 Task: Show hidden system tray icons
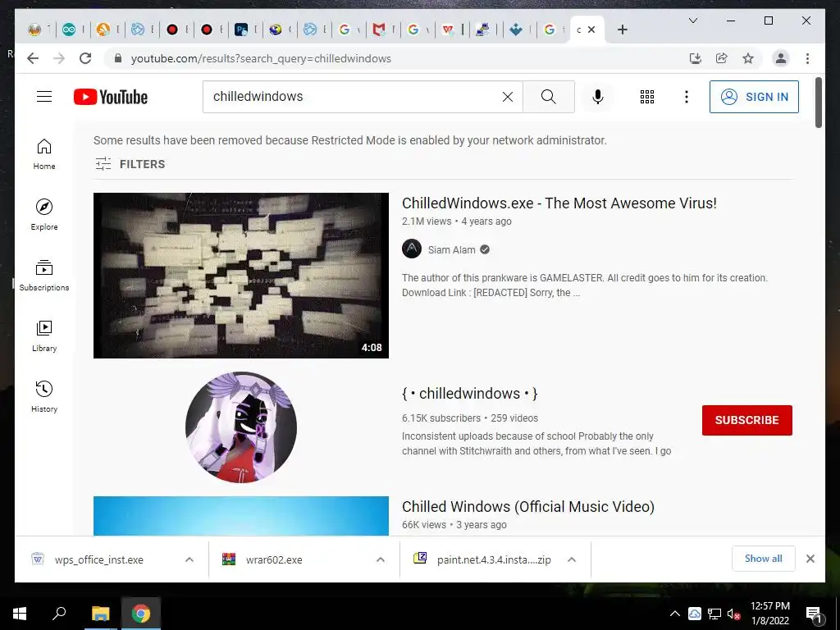[x=675, y=614]
